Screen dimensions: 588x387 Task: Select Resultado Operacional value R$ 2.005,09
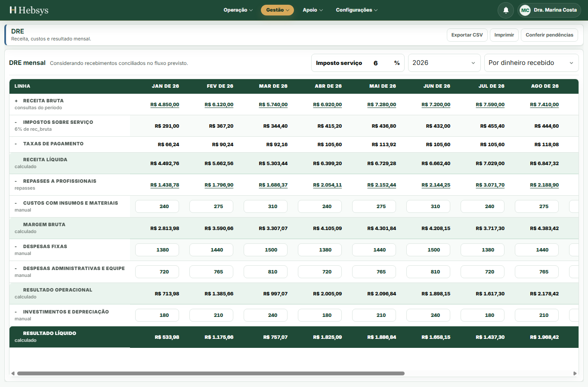pyautogui.click(x=327, y=294)
